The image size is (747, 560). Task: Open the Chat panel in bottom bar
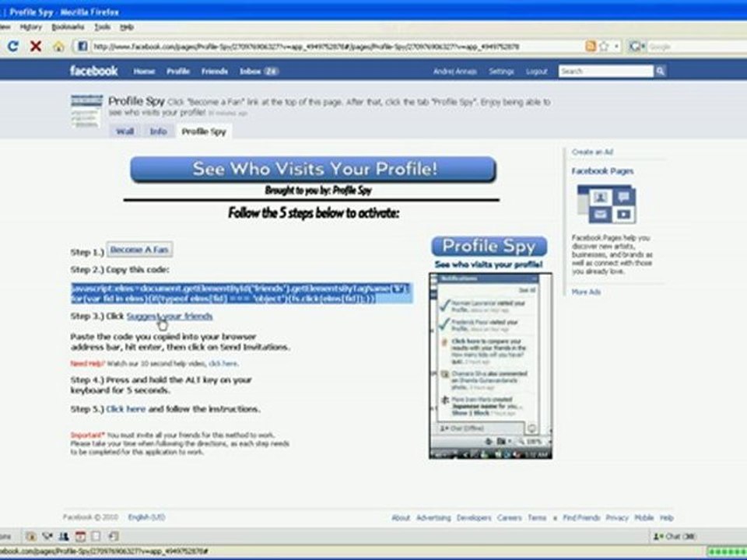(x=674, y=536)
